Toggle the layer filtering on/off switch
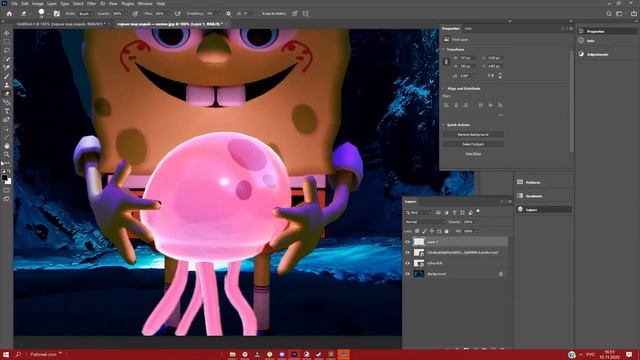 pyautogui.click(x=478, y=211)
